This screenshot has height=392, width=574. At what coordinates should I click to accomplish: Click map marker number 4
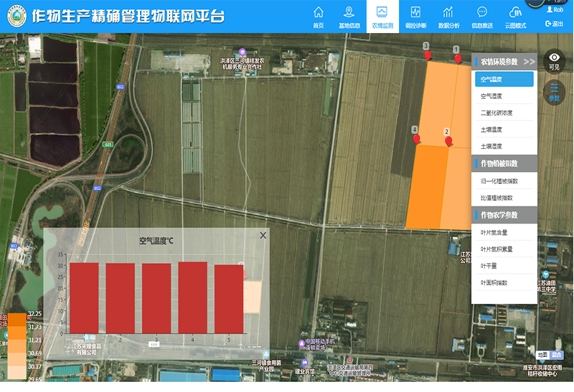click(x=416, y=139)
